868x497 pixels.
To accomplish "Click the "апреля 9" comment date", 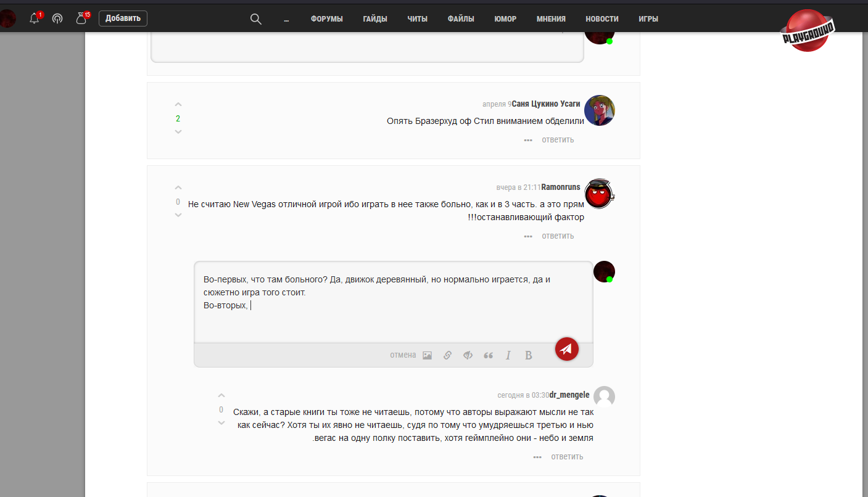I will click(497, 104).
